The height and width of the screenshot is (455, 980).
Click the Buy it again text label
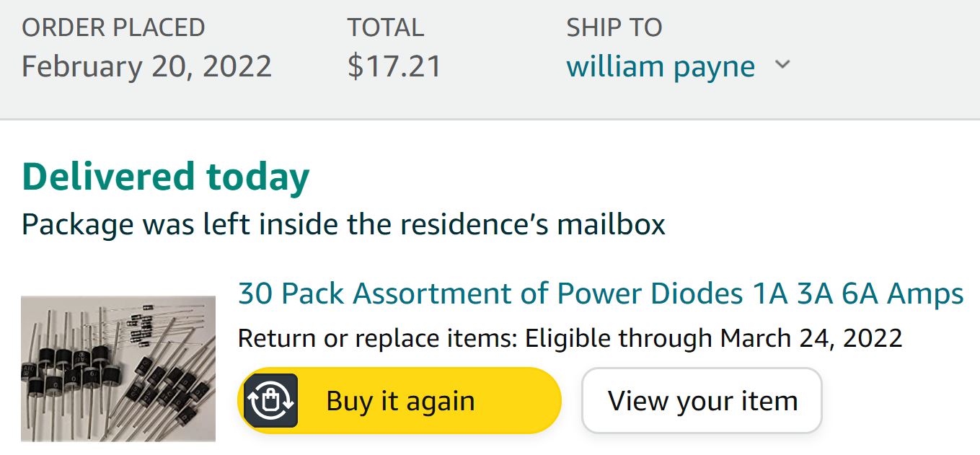(400, 401)
